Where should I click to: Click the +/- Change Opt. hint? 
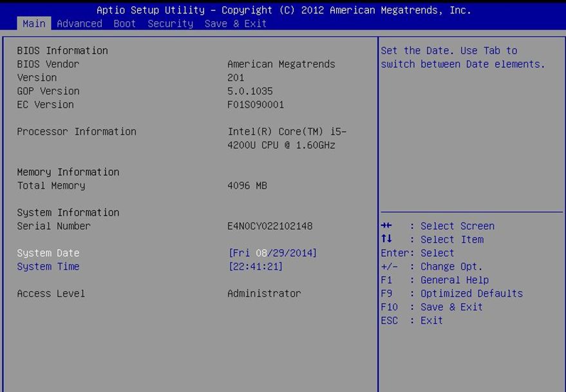[x=431, y=266]
